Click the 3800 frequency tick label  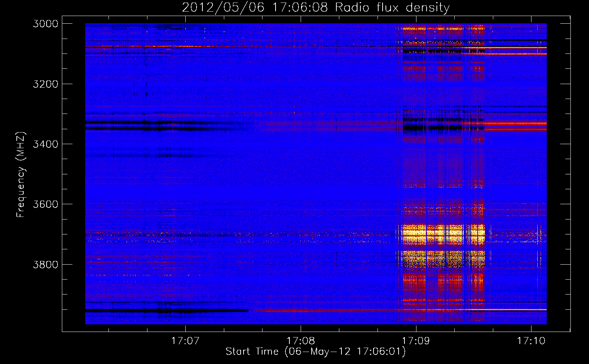pos(46,265)
